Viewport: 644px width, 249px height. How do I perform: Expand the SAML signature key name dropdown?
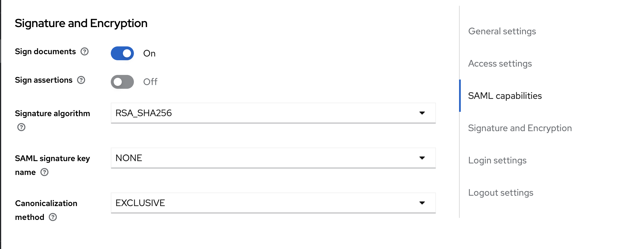(x=268, y=158)
